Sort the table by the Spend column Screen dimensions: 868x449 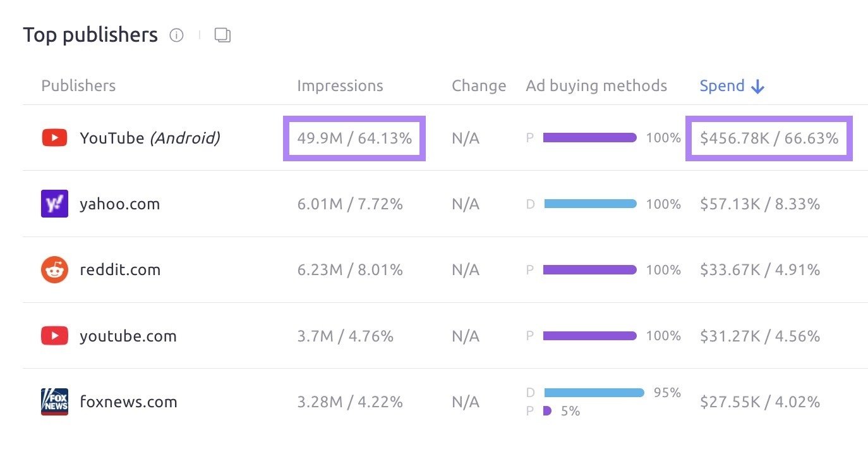pos(722,85)
